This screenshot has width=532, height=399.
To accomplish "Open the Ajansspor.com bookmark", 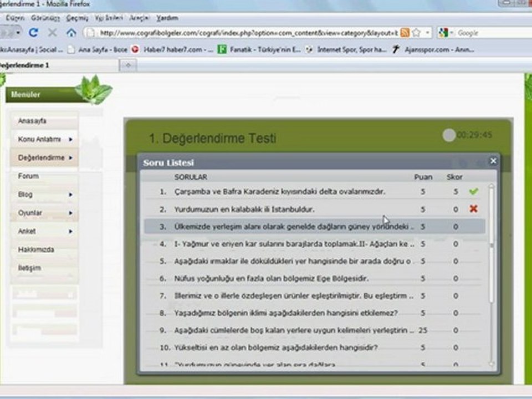I will (433, 49).
